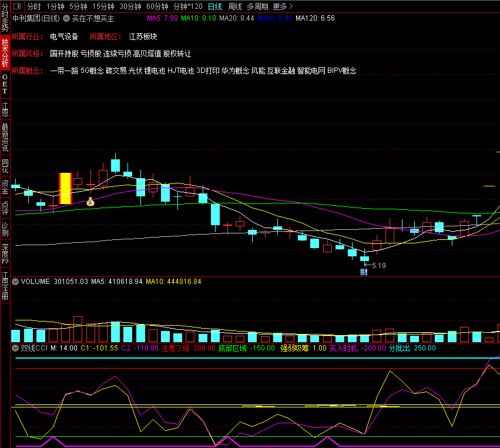Image resolution: width=500 pixels, height=448 pixels.
Task: Expand the VOLUME indicator dropdown arrow
Action: (16, 282)
